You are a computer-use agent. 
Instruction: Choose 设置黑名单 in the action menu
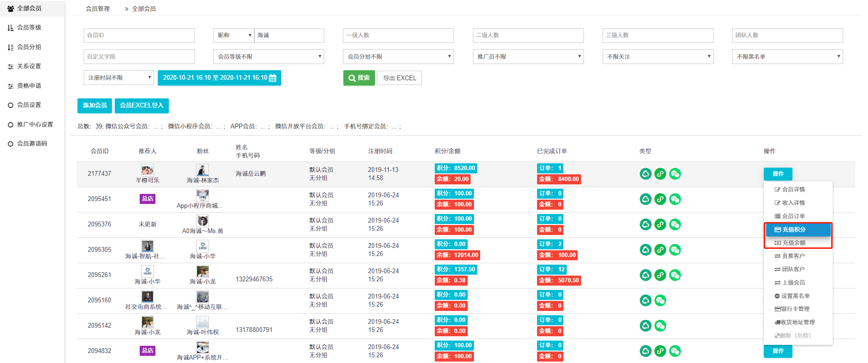click(795, 296)
